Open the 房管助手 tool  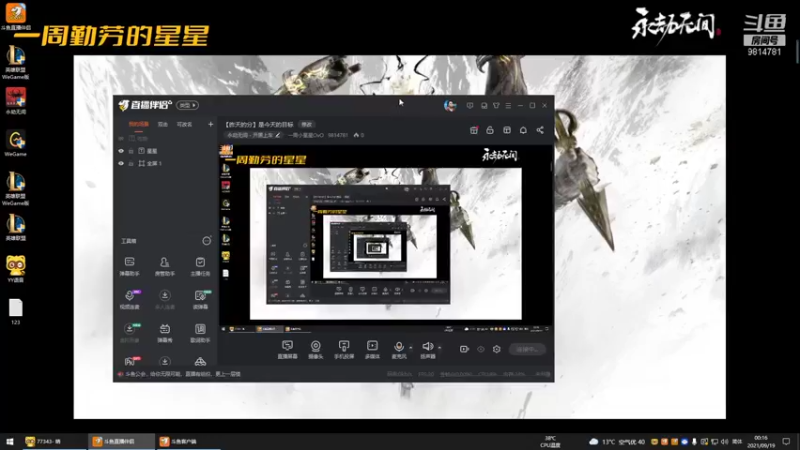point(164,266)
